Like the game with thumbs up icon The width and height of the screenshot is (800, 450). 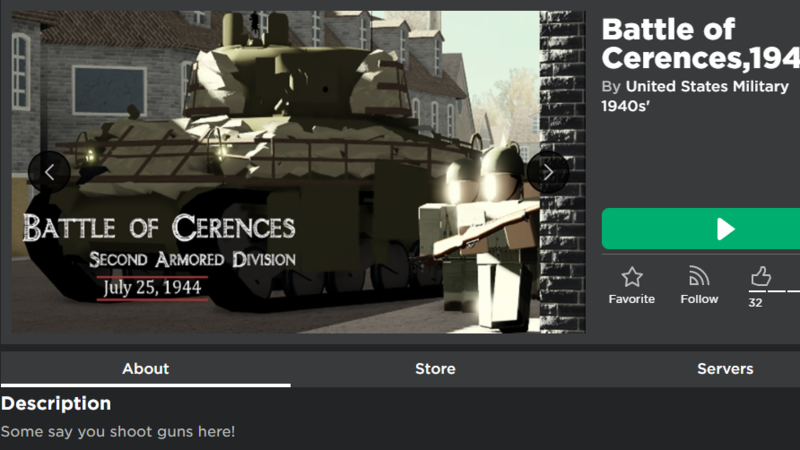(x=761, y=276)
